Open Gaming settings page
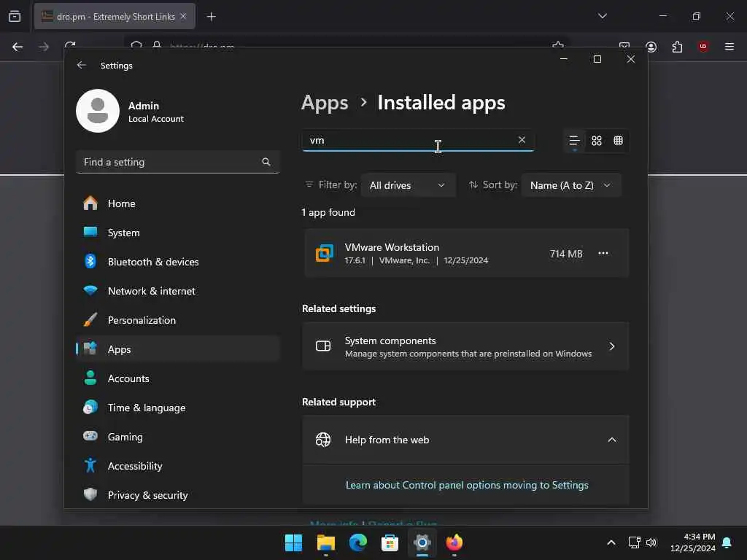 click(177, 437)
